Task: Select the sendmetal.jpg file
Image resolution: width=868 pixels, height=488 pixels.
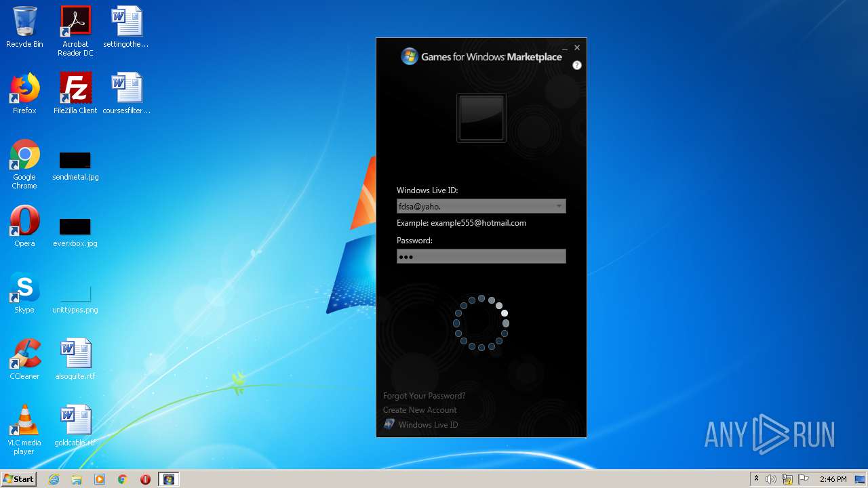Action: 75,166
